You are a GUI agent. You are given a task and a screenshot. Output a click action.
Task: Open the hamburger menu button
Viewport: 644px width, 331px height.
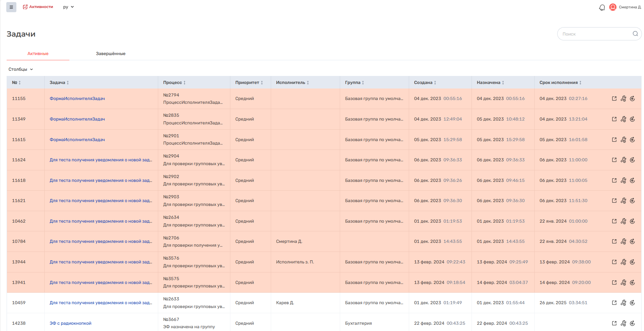pos(11,7)
